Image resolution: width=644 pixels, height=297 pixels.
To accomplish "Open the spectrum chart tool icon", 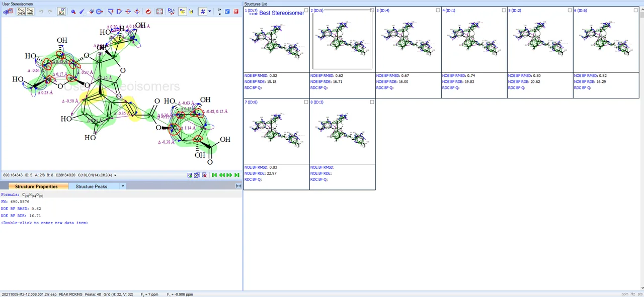I will 61,12.
